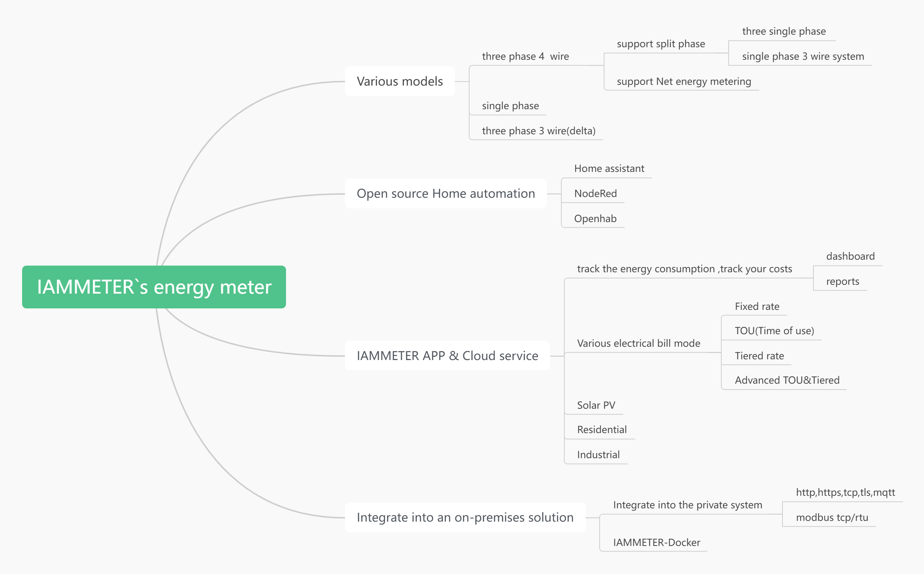Select the track the energy consumption topic
Image resolution: width=924 pixels, height=574 pixels.
[684, 269]
